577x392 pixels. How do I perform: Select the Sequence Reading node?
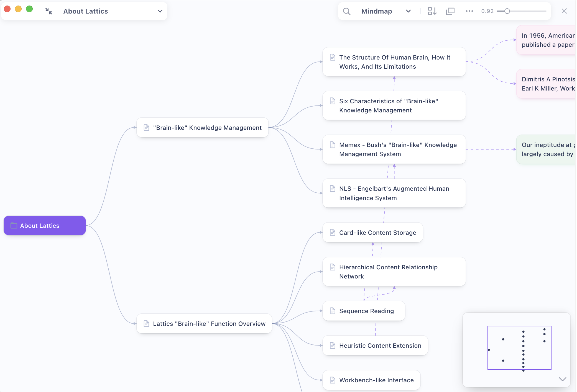point(364,311)
